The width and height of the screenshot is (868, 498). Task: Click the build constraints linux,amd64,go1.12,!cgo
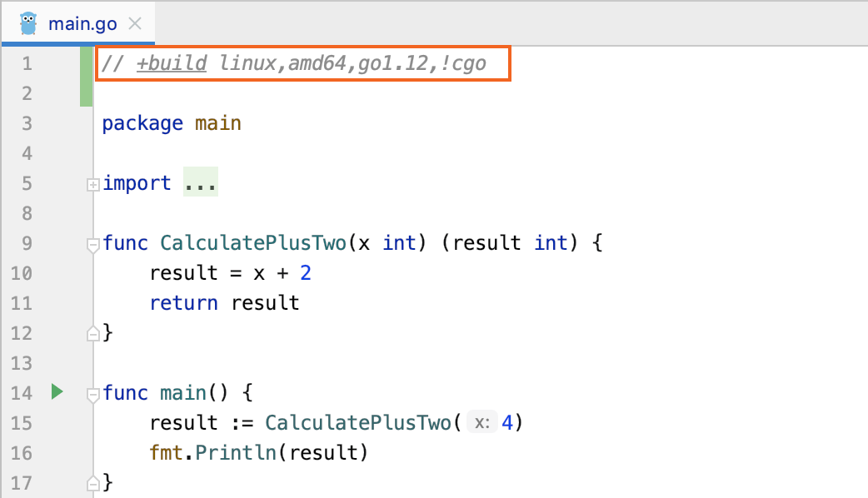(x=352, y=63)
